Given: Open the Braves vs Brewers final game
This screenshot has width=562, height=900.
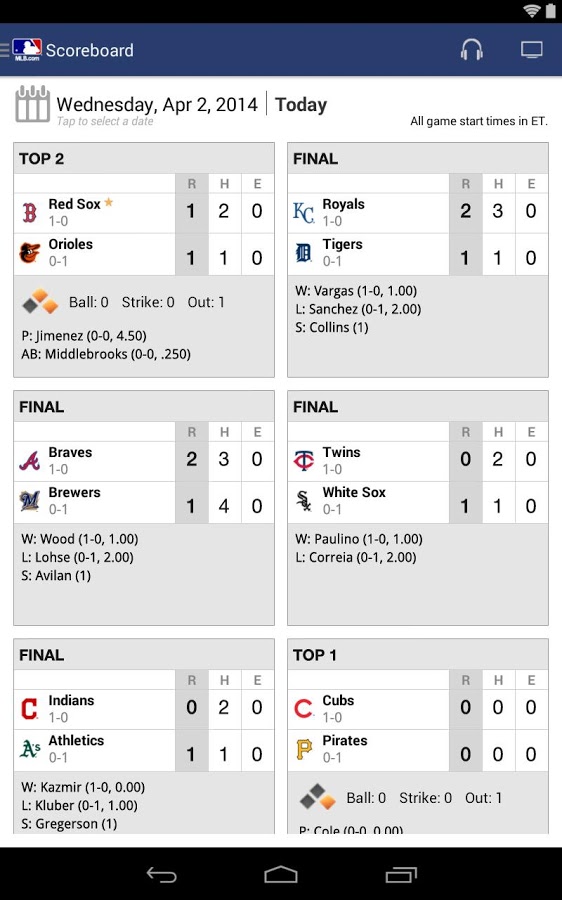Looking at the screenshot, I should pos(144,508).
